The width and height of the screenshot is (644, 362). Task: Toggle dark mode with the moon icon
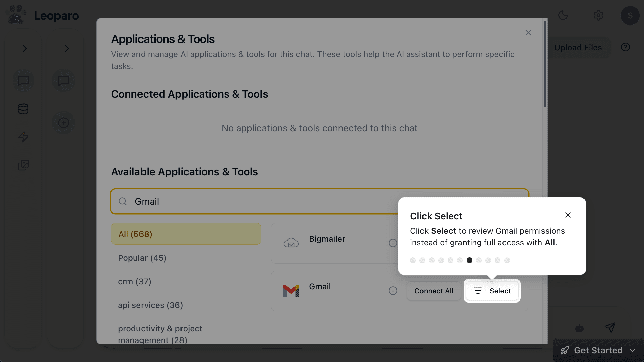(x=563, y=15)
